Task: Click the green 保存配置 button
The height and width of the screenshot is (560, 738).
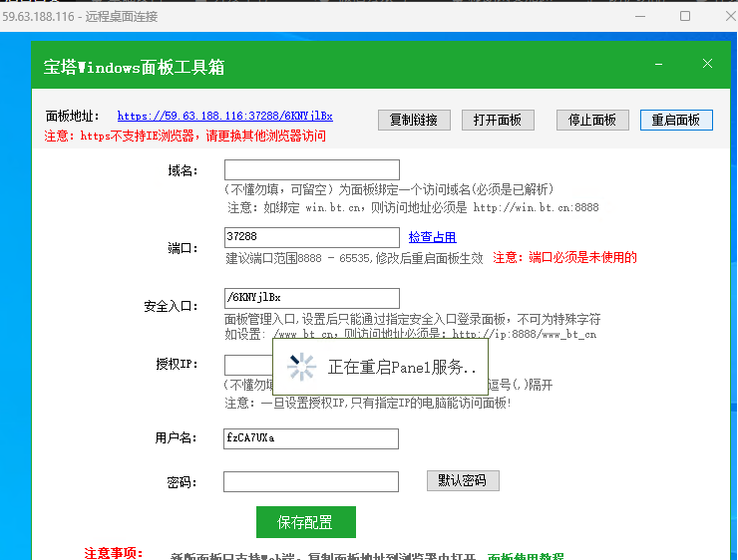Action: pos(306,522)
